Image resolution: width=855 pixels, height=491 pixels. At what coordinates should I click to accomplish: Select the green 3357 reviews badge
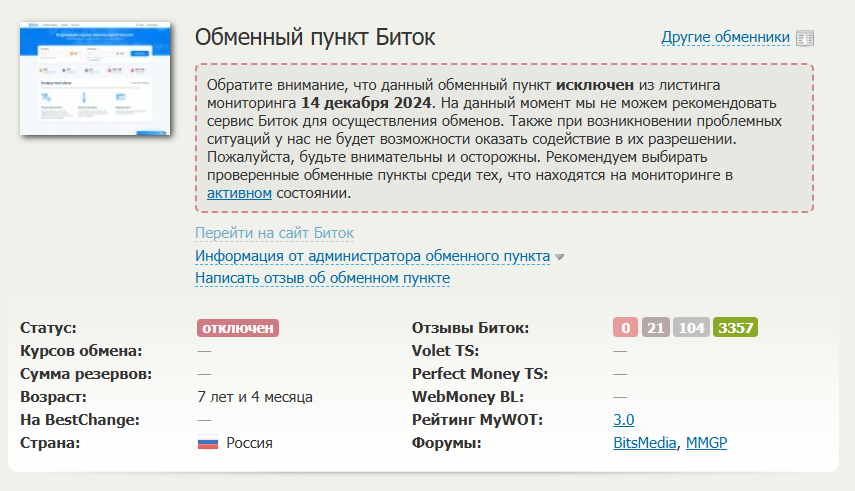[736, 328]
